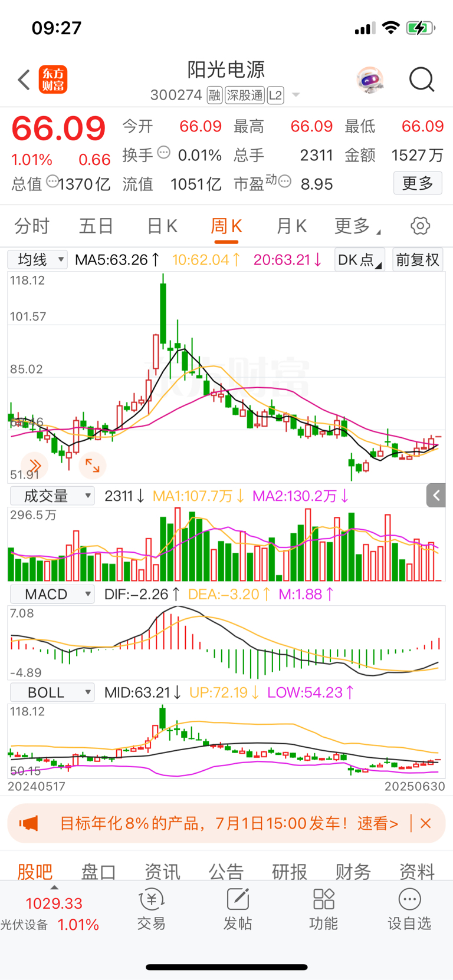The height and width of the screenshot is (980, 453).
Task: Tap the megaphone promo icon
Action: pyautogui.click(x=28, y=823)
